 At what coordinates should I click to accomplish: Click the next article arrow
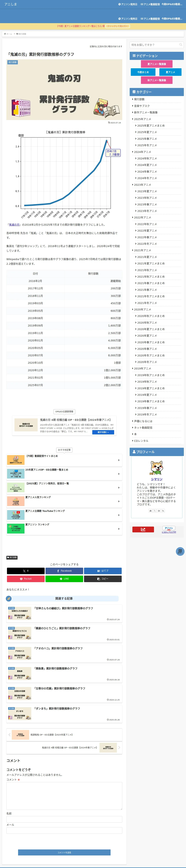pos(119,747)
